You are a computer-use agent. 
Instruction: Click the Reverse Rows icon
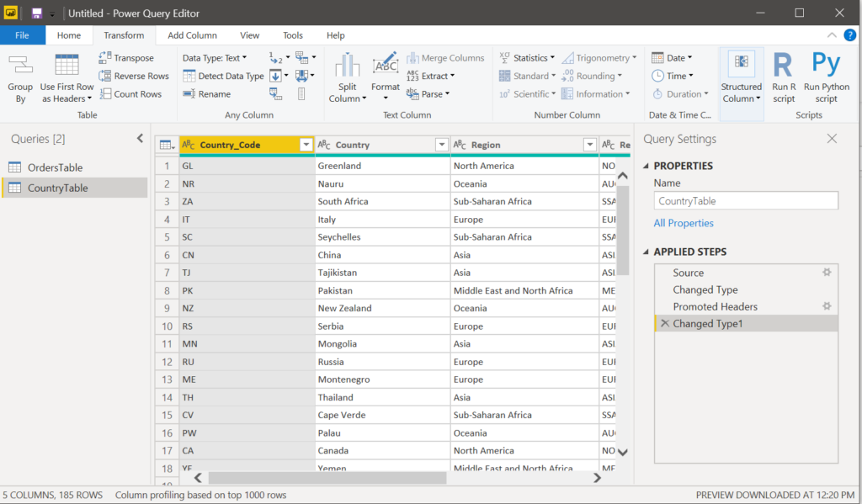(105, 76)
